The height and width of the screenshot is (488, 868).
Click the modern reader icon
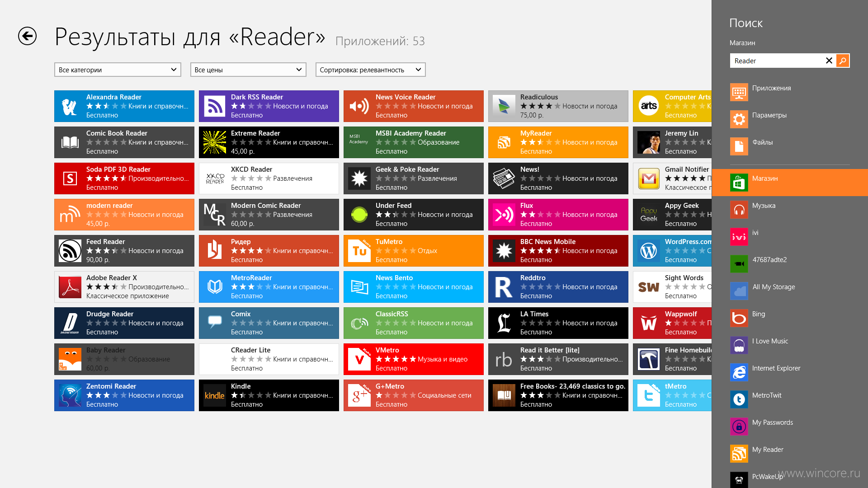[70, 215]
